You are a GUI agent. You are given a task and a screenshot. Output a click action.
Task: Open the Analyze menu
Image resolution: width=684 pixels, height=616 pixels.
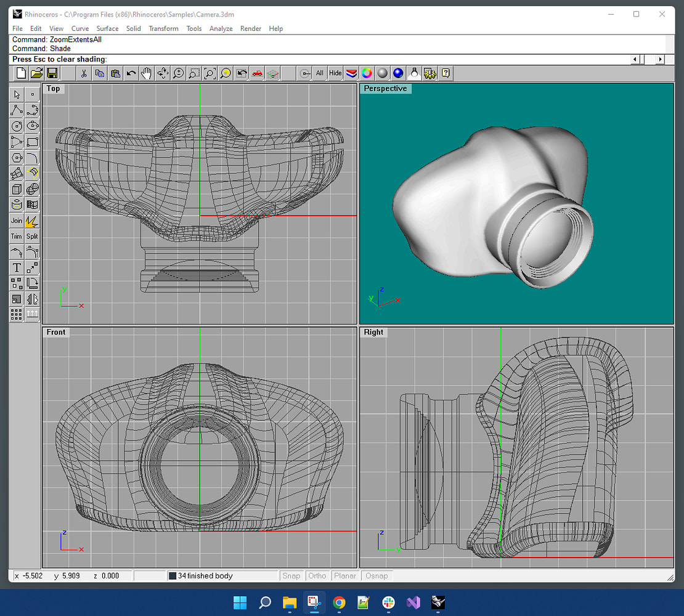coord(221,28)
